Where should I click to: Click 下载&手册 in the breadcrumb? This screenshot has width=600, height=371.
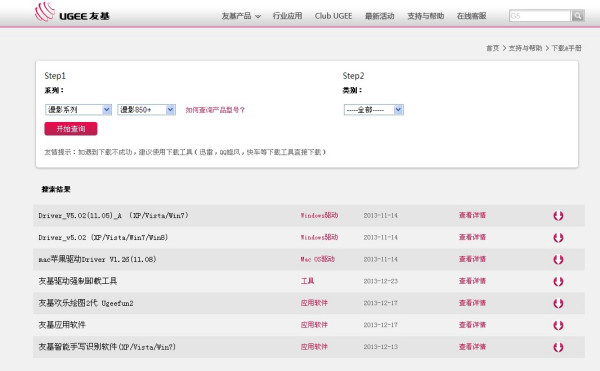(566, 48)
